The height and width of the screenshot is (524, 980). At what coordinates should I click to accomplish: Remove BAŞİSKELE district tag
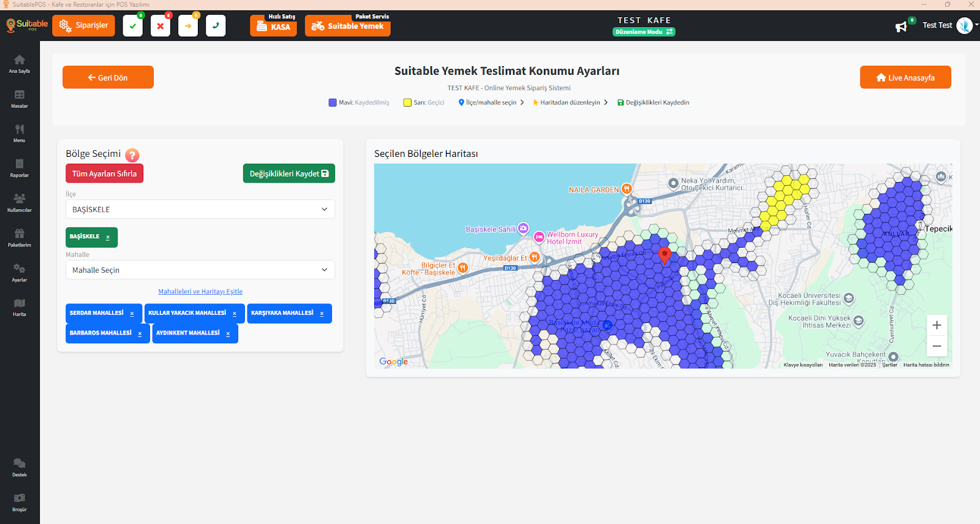[x=108, y=238]
